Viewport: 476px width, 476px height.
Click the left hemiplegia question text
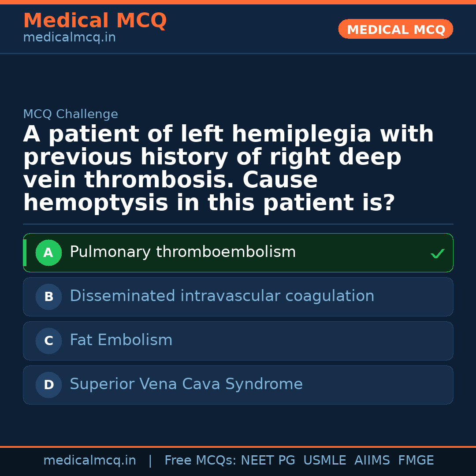coord(228,168)
